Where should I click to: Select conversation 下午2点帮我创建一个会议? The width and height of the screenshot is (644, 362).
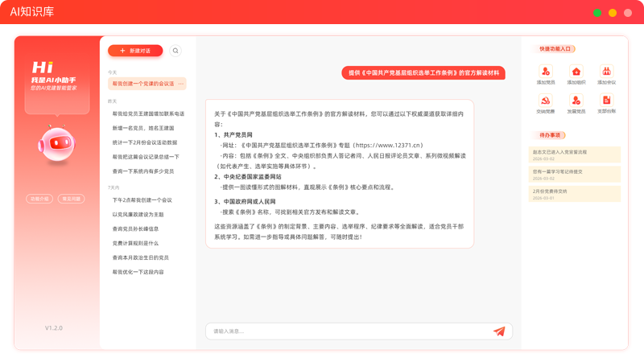pyautogui.click(x=142, y=200)
